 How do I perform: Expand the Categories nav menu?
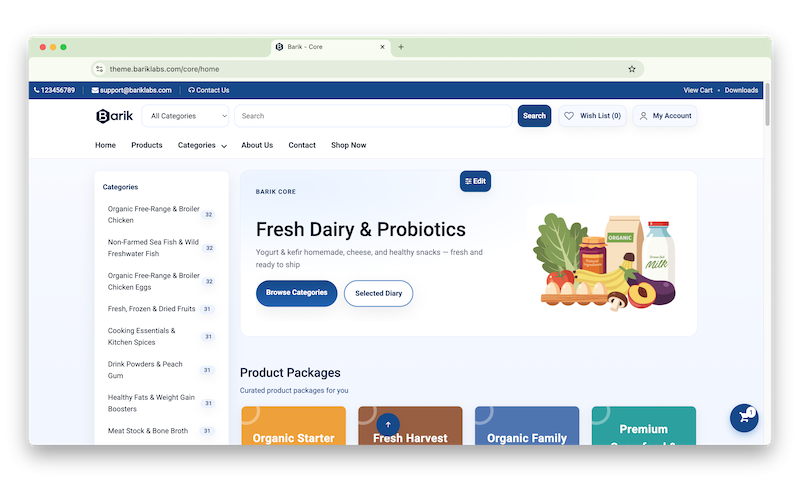pyautogui.click(x=202, y=145)
